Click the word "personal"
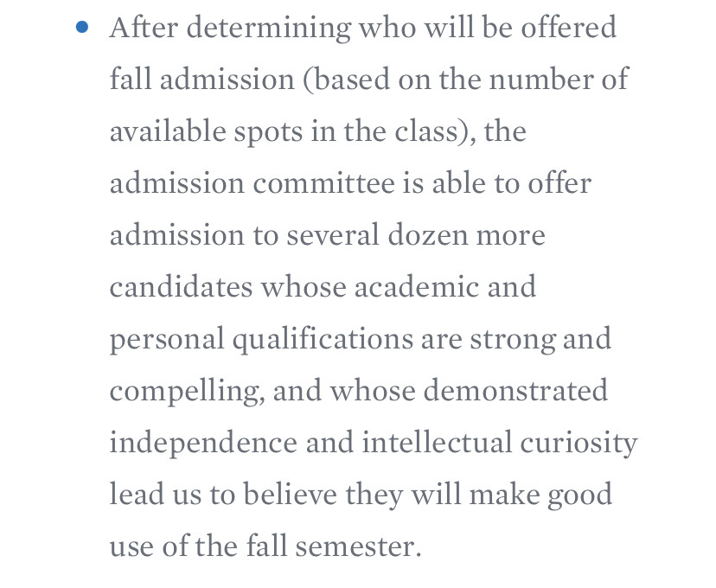The image size is (716, 588). (167, 341)
